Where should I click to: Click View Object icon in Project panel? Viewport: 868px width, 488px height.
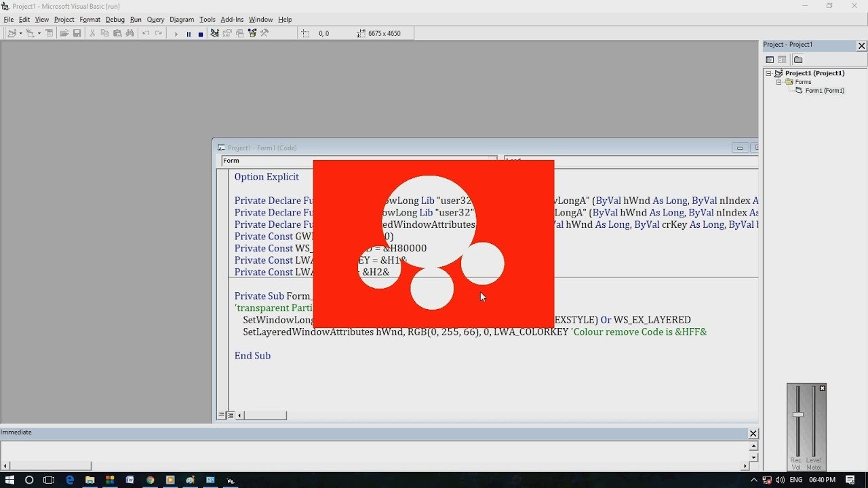pos(782,60)
